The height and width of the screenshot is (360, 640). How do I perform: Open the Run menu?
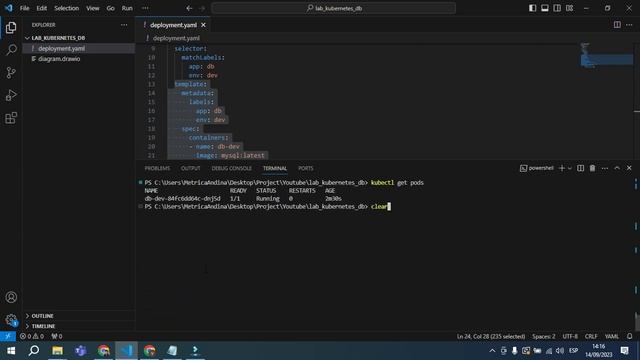point(127,8)
